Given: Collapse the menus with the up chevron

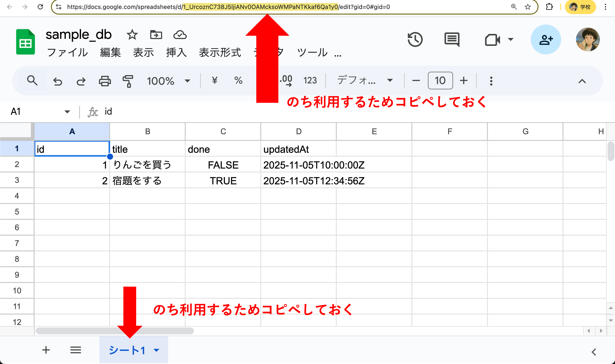Looking at the screenshot, I should 582,81.
